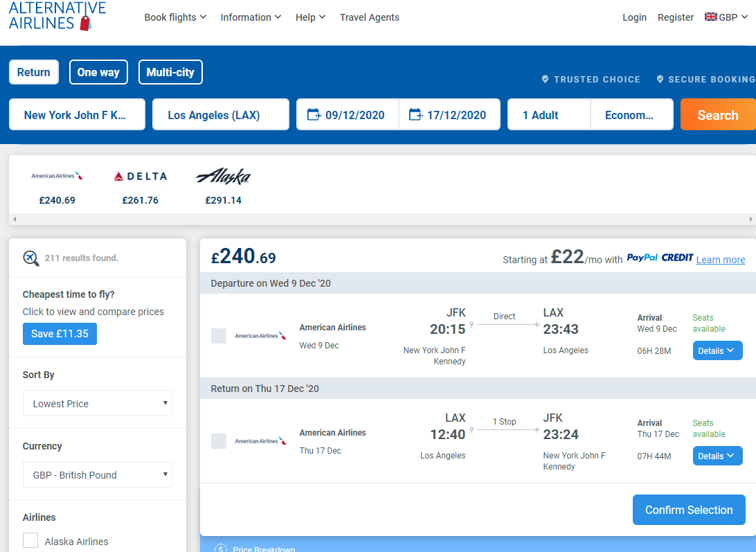This screenshot has height=552, width=756.
Task: Open the Economy cabin class selector
Action: coord(631,115)
